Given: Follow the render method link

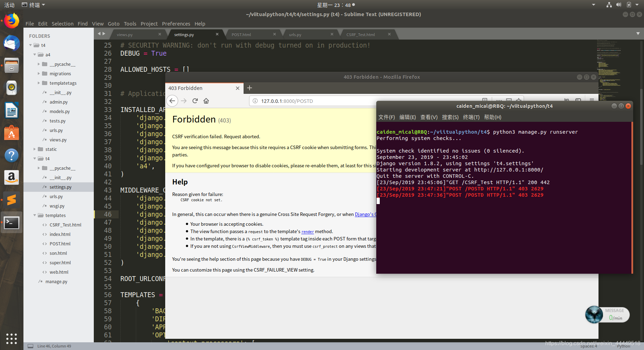Looking at the screenshot, I should point(308,232).
